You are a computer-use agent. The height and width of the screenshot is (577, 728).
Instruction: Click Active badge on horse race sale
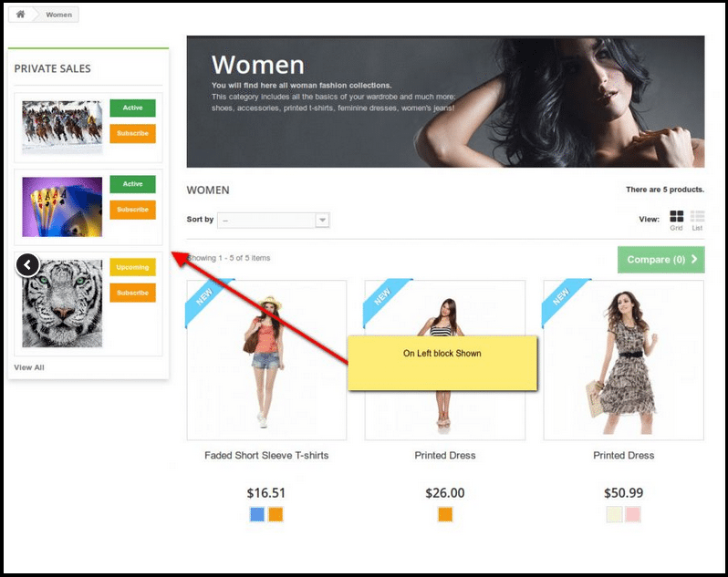(133, 108)
